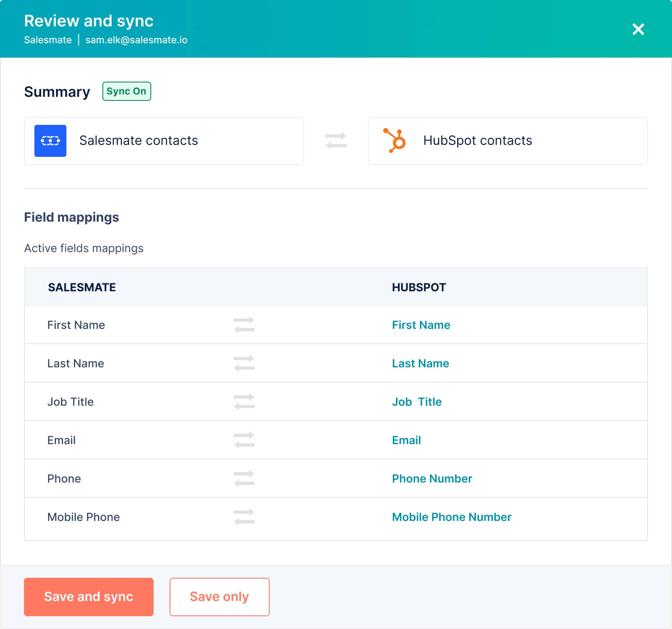Click the Save only button
Image resolution: width=672 pixels, height=629 pixels.
tap(219, 597)
